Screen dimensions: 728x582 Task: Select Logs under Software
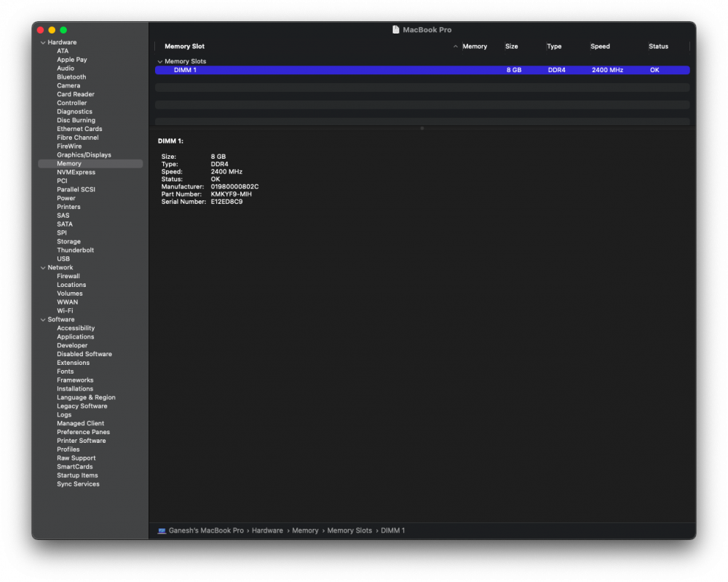64,415
